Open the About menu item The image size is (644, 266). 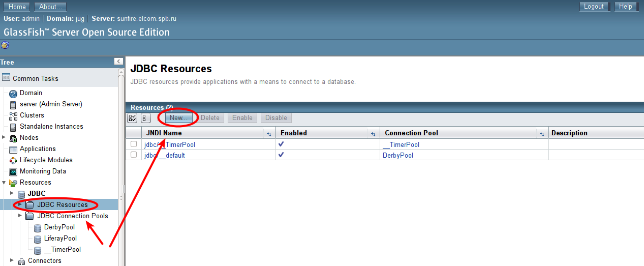click(50, 7)
